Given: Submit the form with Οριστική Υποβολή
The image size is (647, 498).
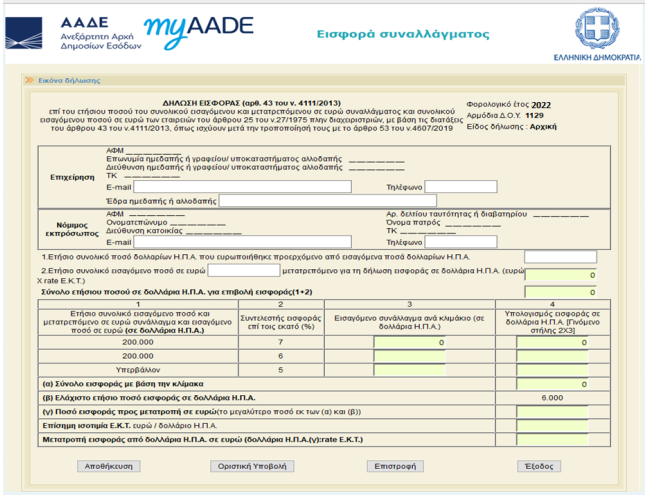Looking at the screenshot, I should [250, 465].
